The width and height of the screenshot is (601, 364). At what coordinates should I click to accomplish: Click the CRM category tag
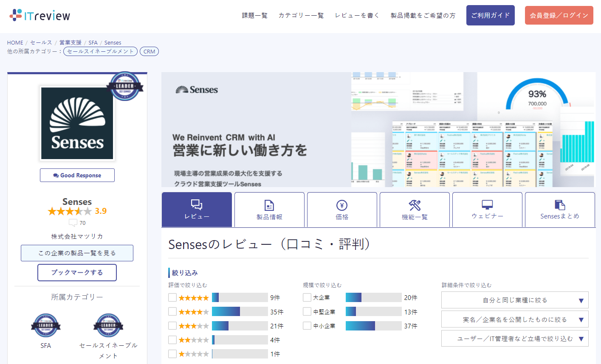[149, 51]
